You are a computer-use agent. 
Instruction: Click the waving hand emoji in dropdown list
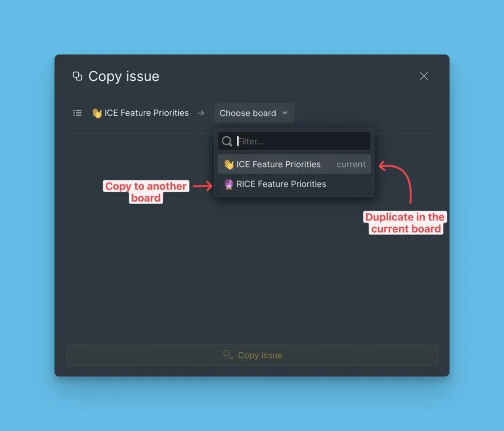pos(228,164)
